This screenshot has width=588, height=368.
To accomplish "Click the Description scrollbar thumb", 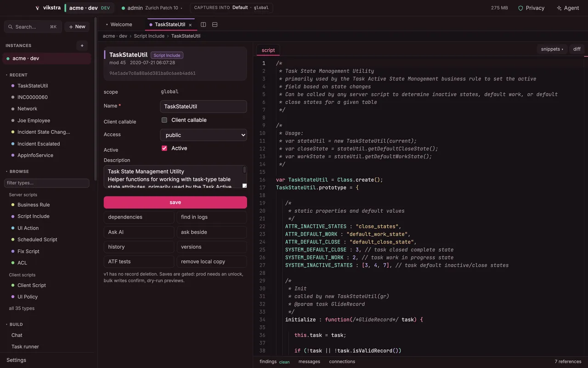I will click(244, 170).
